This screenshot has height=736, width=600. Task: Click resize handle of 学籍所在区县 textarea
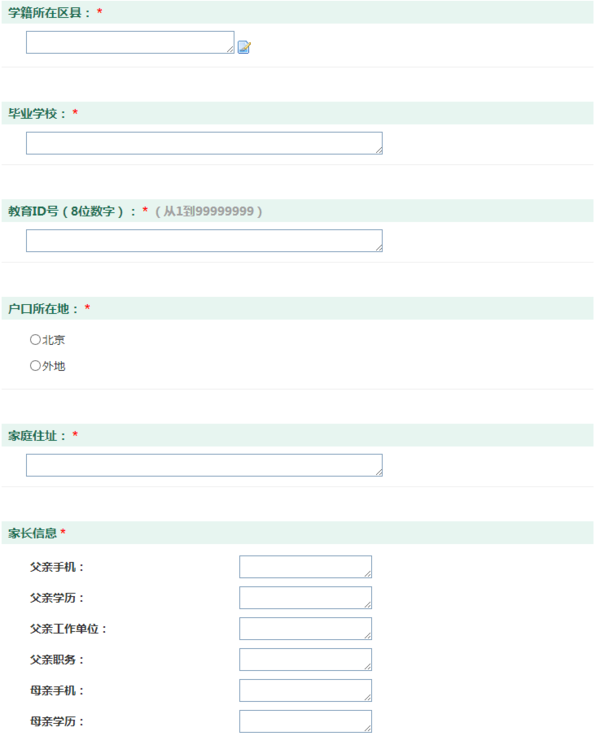tap(230, 49)
